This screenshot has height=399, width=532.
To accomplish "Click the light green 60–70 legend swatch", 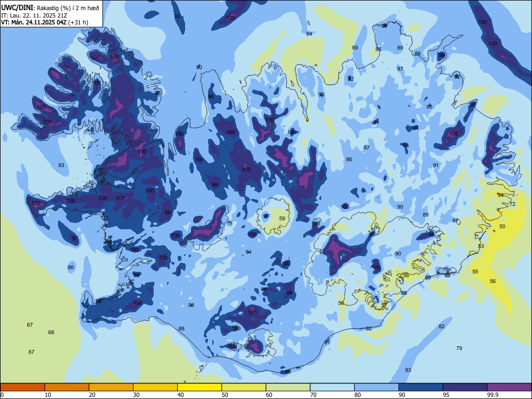I will pyautogui.click(x=288, y=387).
